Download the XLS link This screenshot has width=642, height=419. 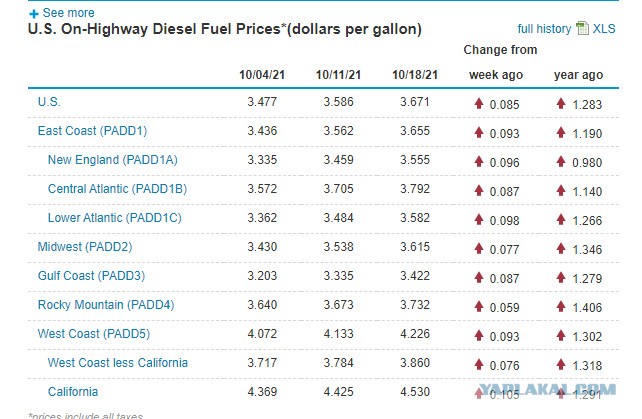click(x=604, y=29)
